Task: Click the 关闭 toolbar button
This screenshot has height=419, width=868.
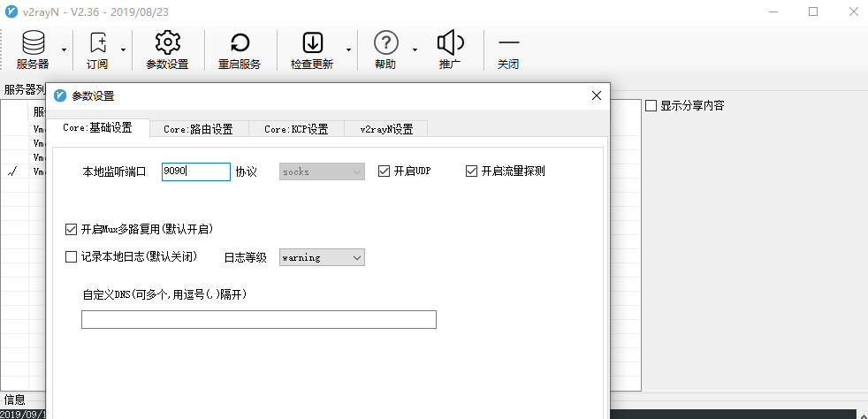Action: click(x=508, y=50)
